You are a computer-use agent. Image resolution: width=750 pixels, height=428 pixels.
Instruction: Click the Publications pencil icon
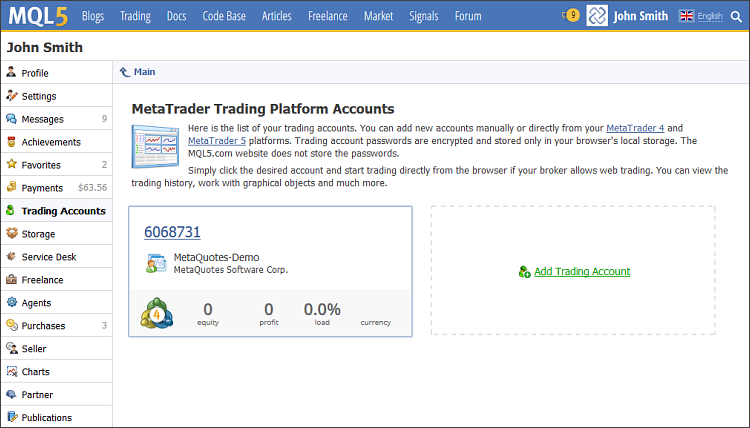pyautogui.click(x=11, y=417)
